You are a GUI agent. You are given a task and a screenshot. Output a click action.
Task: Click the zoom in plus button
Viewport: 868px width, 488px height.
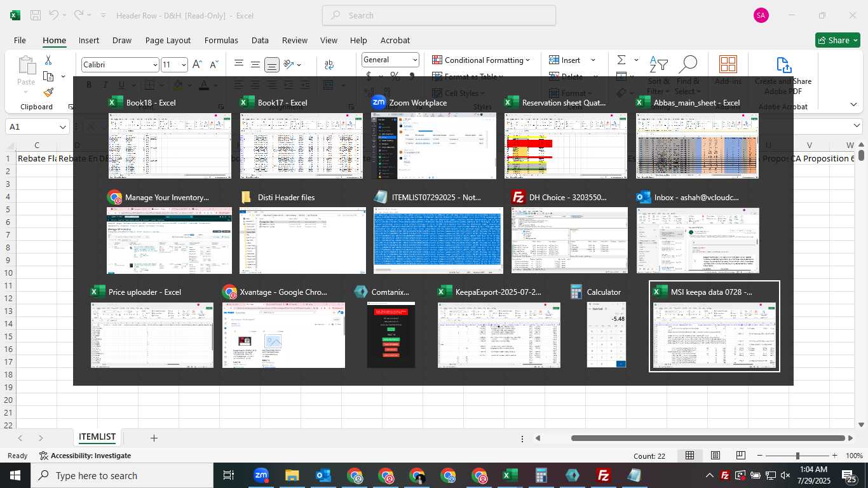click(x=834, y=456)
